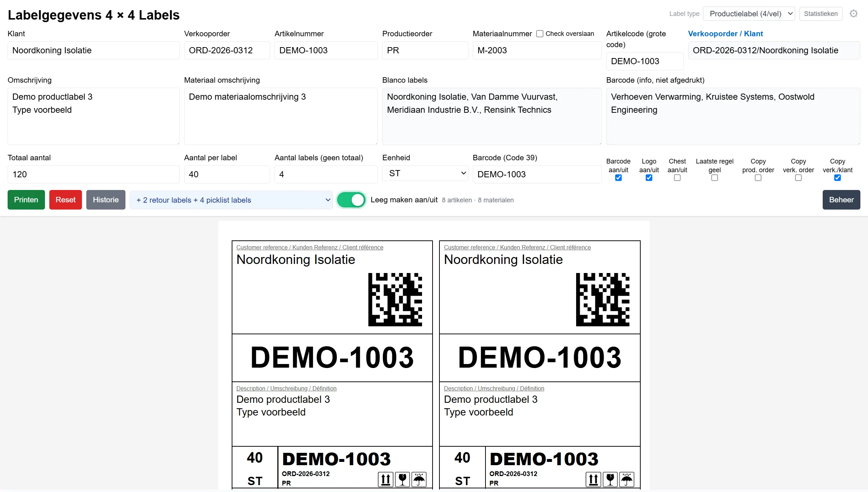The image size is (868, 492).
Task: Click quantity 40 on right label
Action: (462, 458)
